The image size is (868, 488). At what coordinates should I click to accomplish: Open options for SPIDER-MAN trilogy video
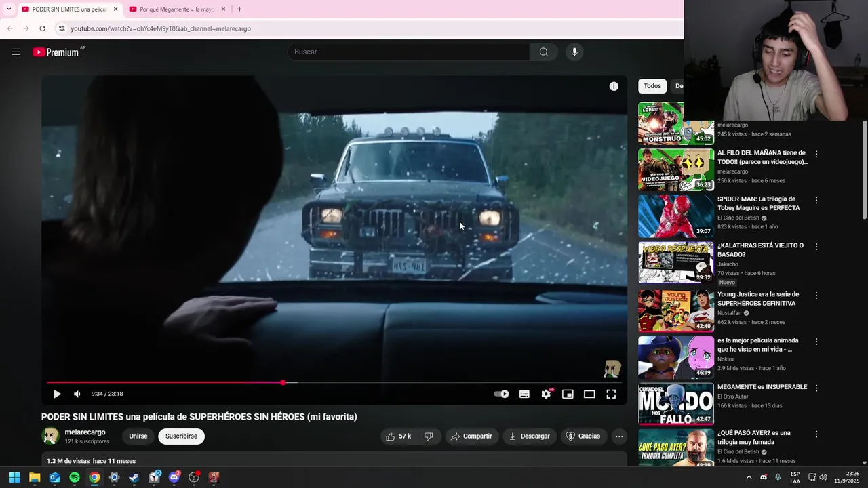(x=816, y=201)
